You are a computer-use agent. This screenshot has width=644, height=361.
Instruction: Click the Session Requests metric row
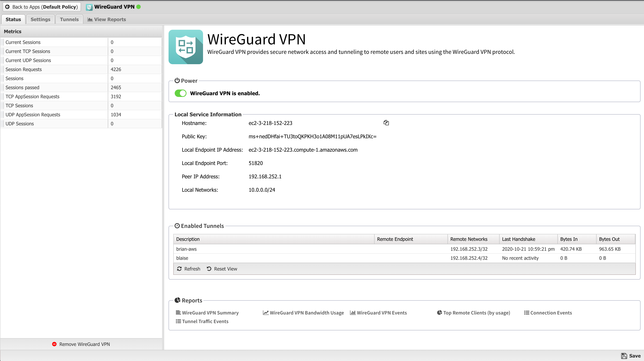tap(81, 69)
